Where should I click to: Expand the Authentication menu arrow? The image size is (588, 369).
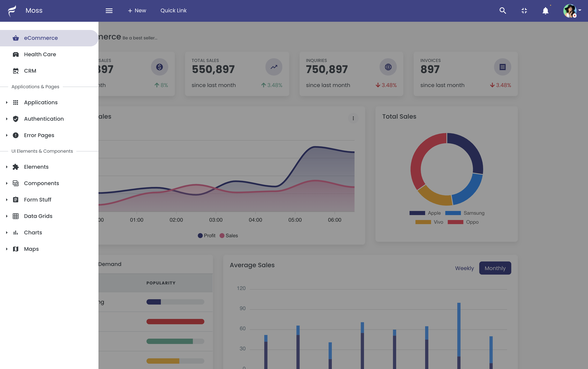7,119
